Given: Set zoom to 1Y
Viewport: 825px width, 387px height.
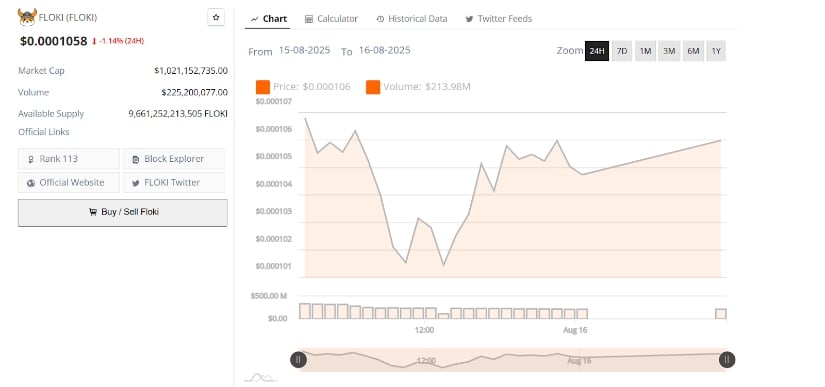Looking at the screenshot, I should pyautogui.click(x=716, y=51).
